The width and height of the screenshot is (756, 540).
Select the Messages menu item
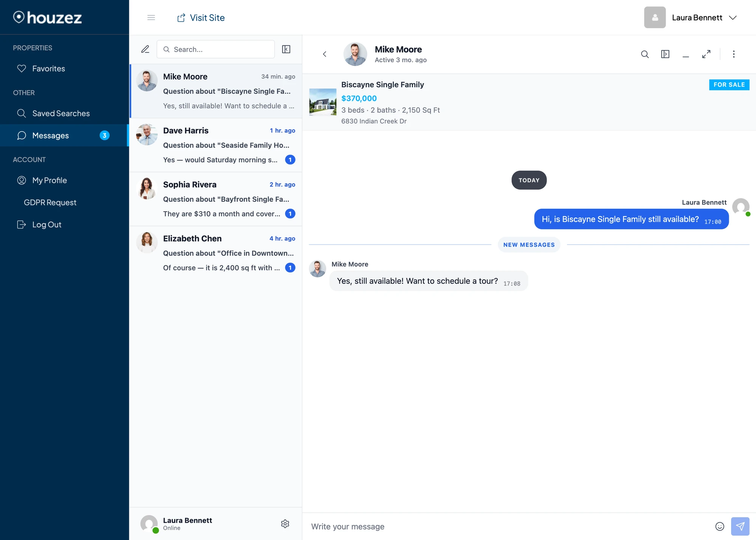coord(64,135)
